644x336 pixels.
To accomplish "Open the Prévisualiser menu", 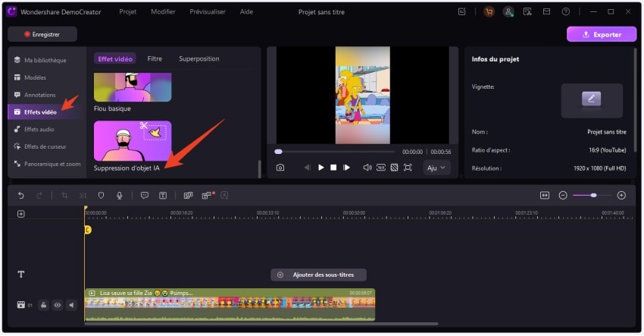I will tap(208, 12).
